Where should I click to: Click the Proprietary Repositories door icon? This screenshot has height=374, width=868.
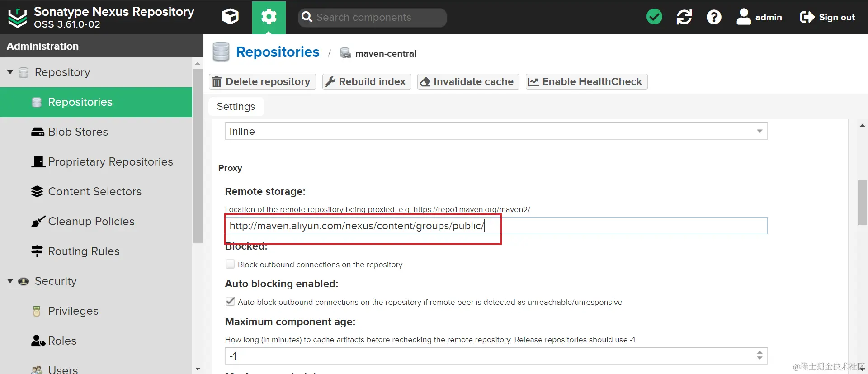point(38,162)
